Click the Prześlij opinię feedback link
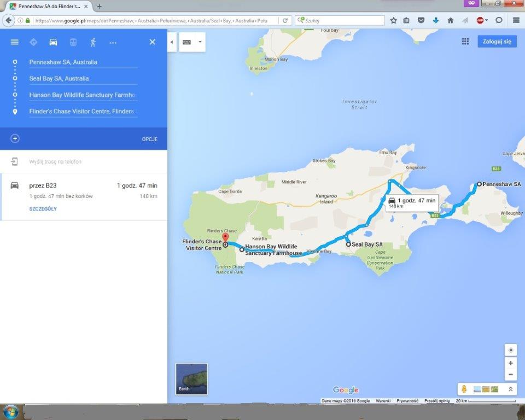This screenshot has height=420, width=525. (x=436, y=400)
